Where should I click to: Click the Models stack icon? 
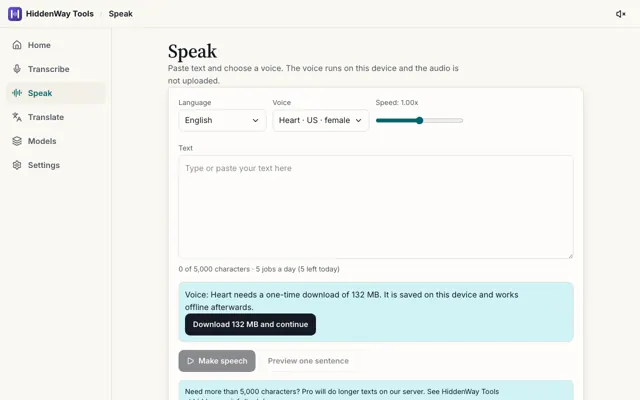[17, 141]
